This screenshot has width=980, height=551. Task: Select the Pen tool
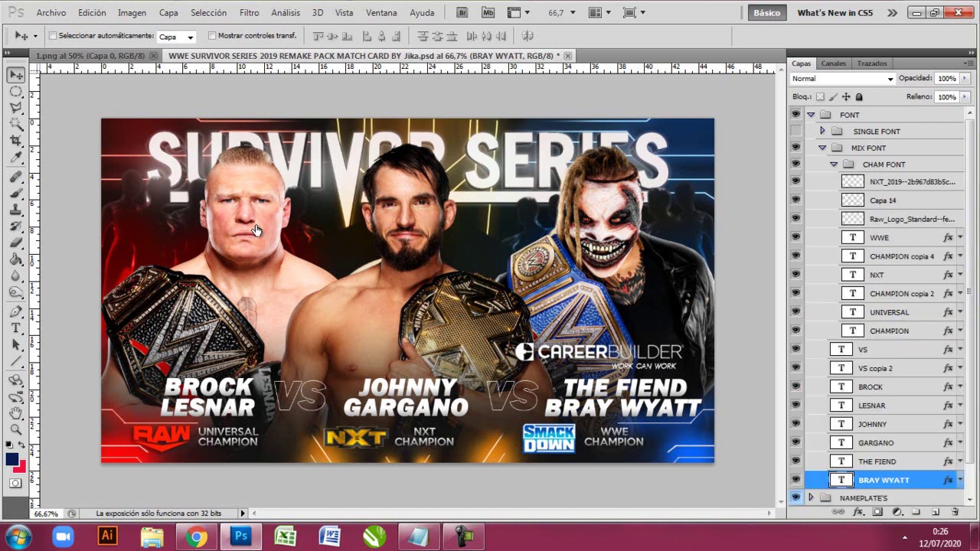pyautogui.click(x=16, y=311)
